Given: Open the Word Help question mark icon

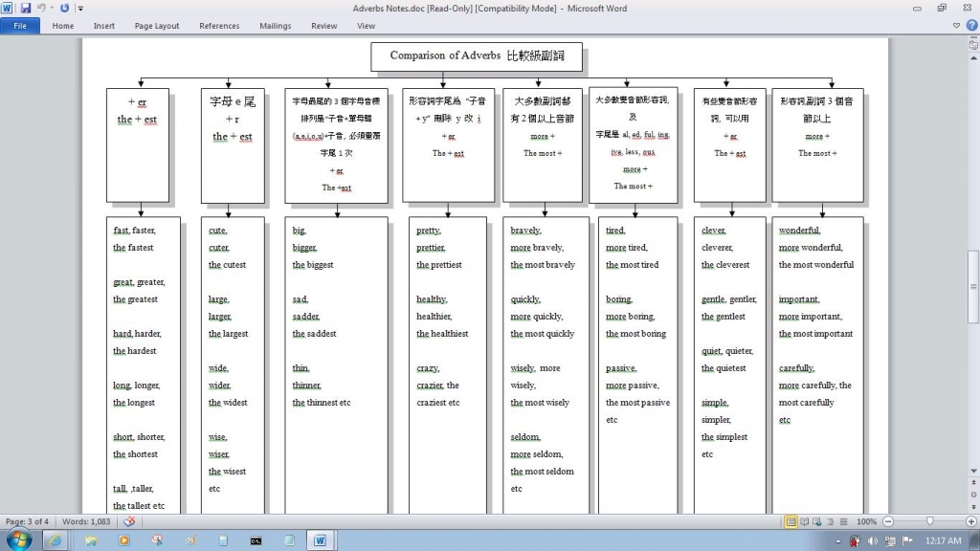Looking at the screenshot, I should [970, 26].
